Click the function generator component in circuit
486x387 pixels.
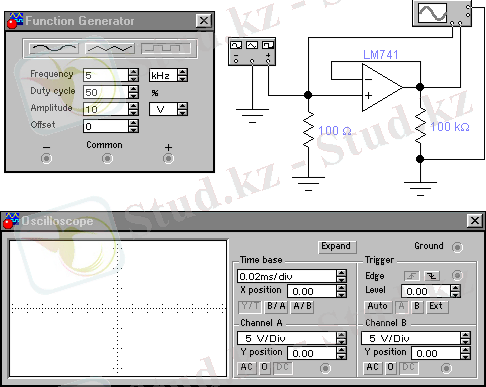point(252,52)
